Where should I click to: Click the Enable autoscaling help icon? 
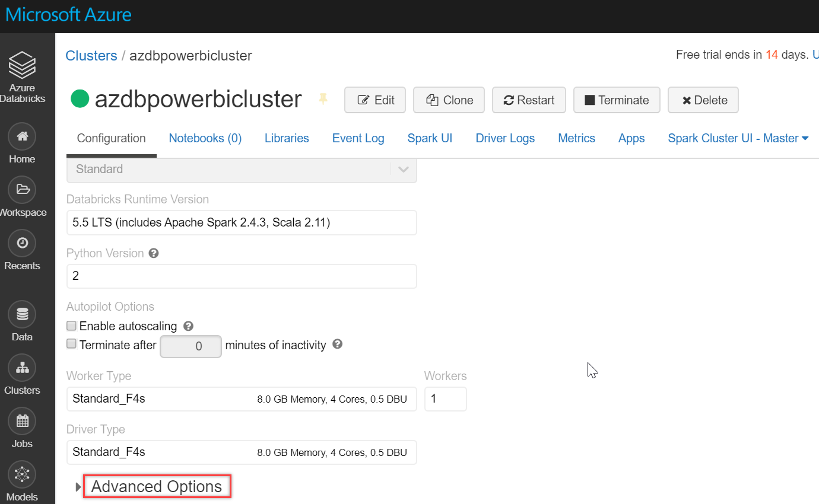(189, 326)
